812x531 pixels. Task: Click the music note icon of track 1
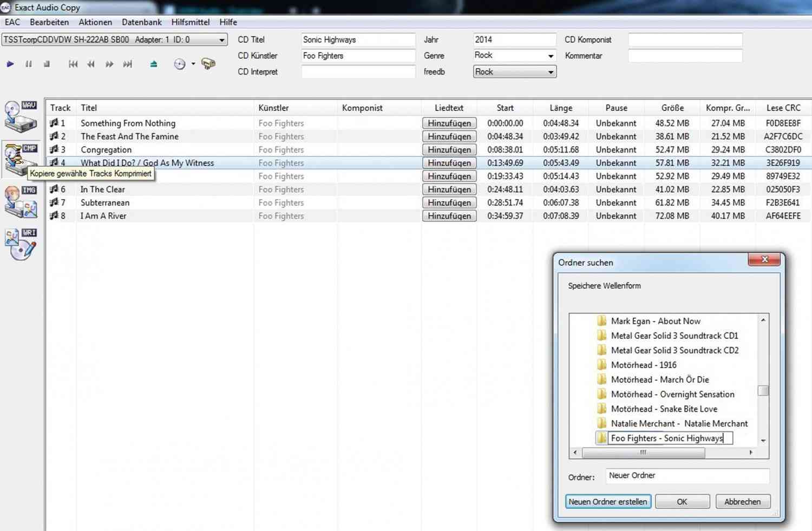[x=54, y=123]
